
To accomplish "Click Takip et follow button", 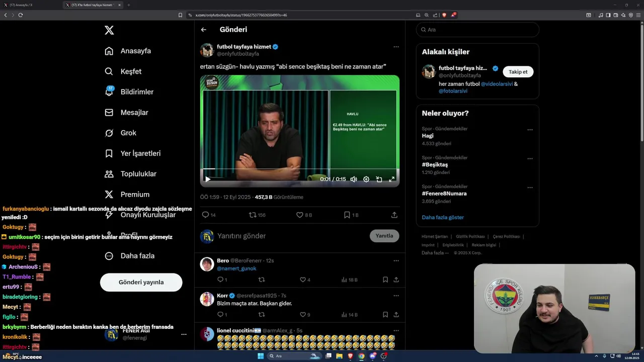I will pyautogui.click(x=518, y=72).
